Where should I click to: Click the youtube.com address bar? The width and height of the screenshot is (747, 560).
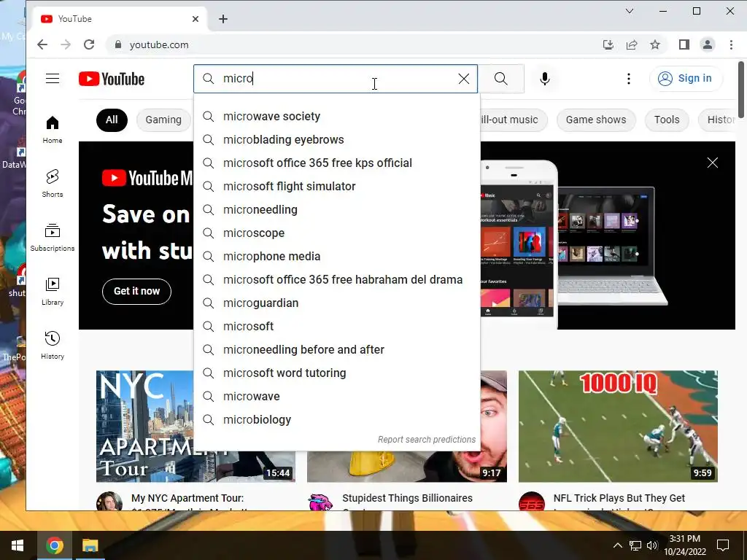(x=352, y=44)
